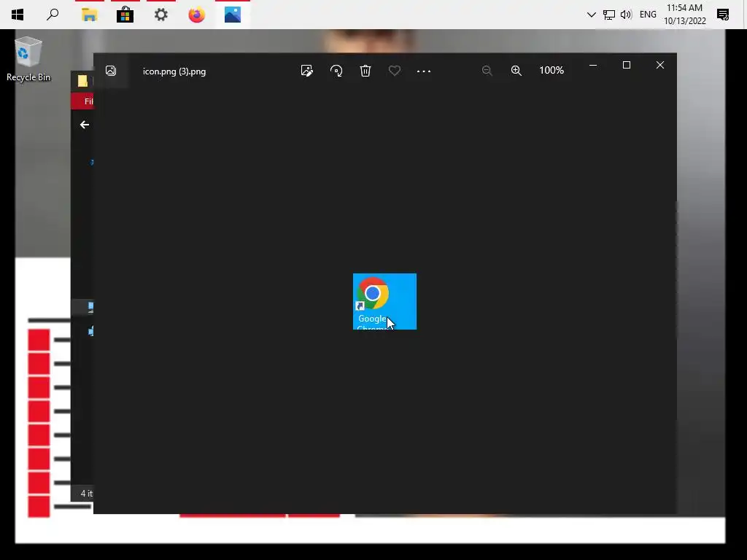Open the notification Action Center

click(723, 15)
